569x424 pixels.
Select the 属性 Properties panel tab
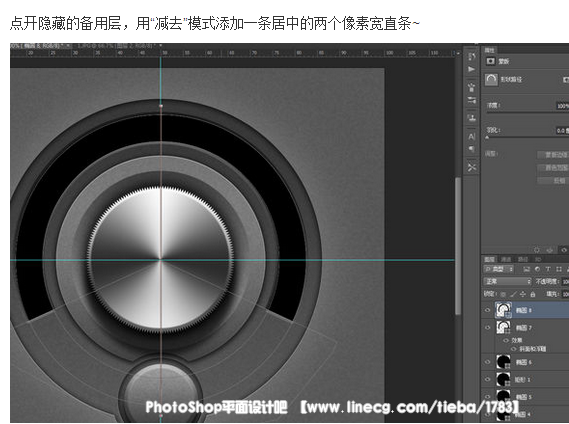[x=490, y=50]
